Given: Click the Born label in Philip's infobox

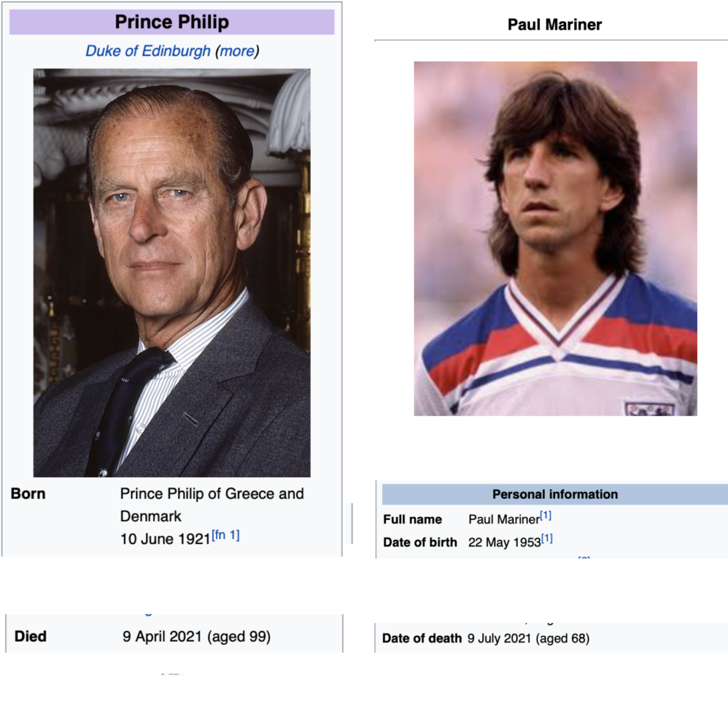Looking at the screenshot, I should [28, 494].
